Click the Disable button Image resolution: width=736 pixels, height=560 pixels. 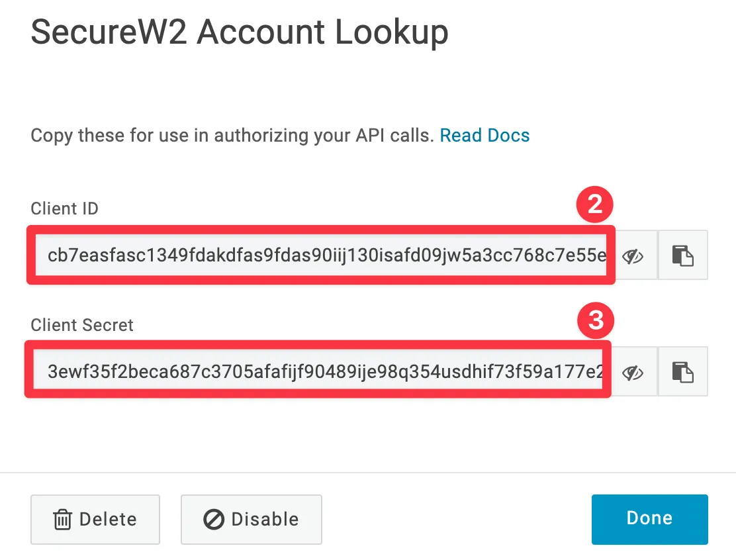click(251, 519)
